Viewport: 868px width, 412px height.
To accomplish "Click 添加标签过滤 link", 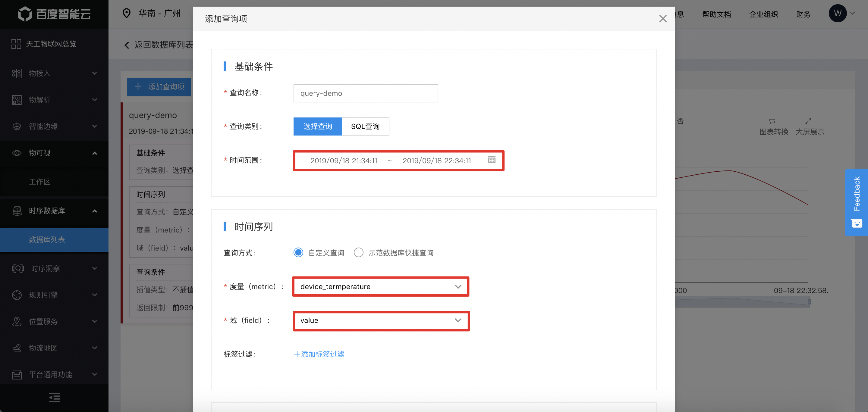I will [x=319, y=354].
